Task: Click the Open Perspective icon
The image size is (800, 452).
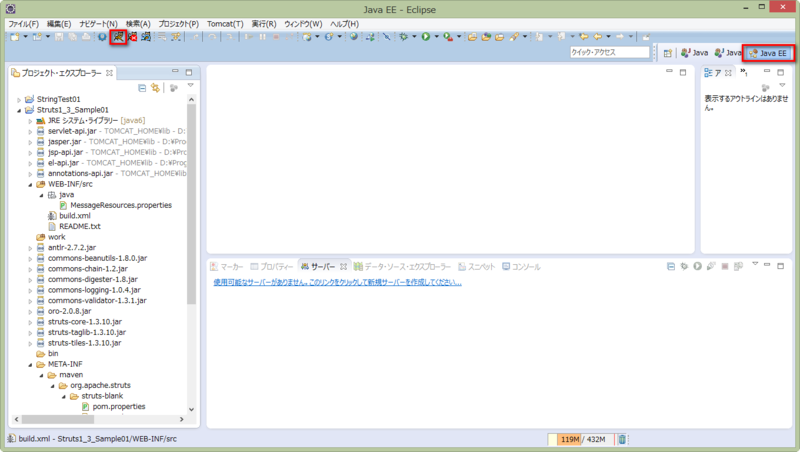Action: click(667, 53)
